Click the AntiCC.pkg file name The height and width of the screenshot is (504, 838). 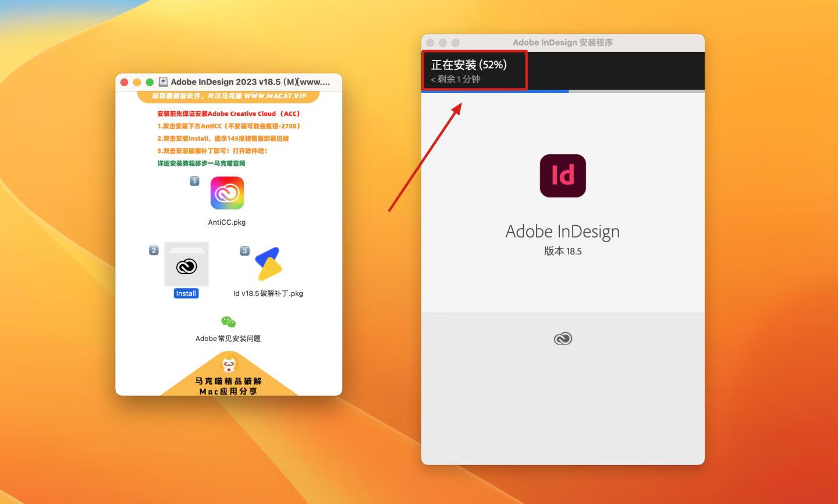pos(227,222)
